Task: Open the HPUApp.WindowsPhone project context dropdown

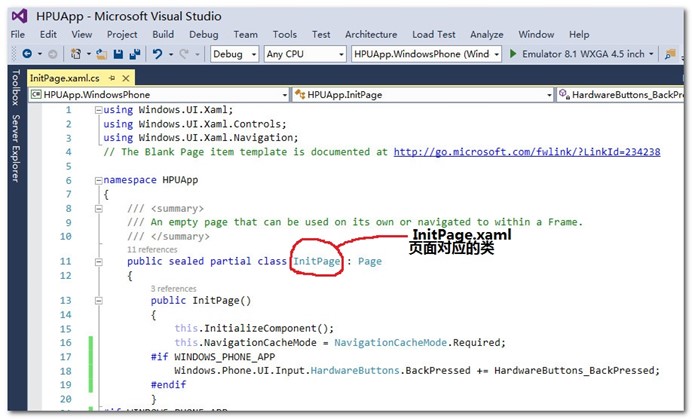Action: pyautogui.click(x=159, y=94)
